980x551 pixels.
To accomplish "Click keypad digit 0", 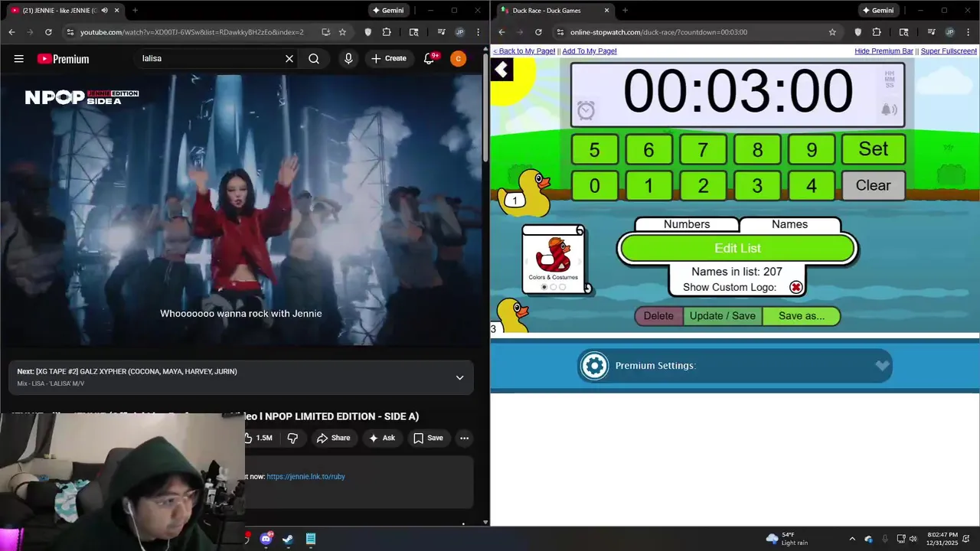I will 594,185.
